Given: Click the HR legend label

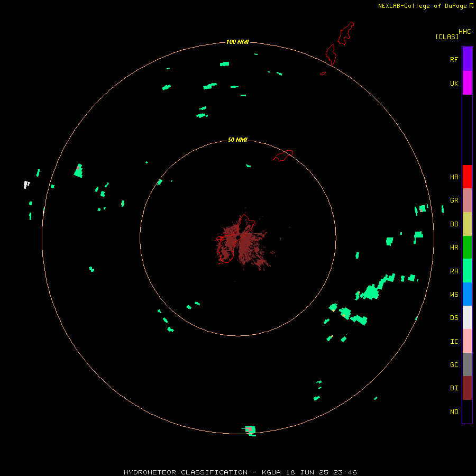Looking at the screenshot, I should (x=454, y=248).
